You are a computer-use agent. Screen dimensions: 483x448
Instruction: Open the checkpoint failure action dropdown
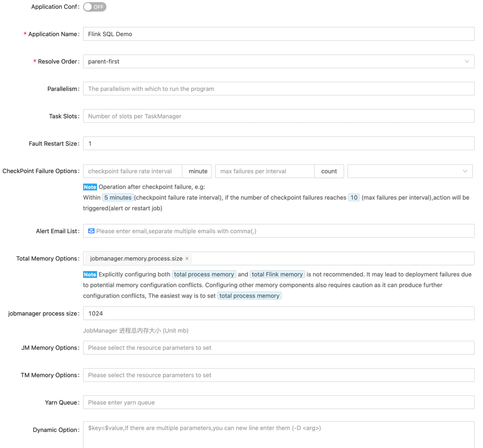click(410, 171)
